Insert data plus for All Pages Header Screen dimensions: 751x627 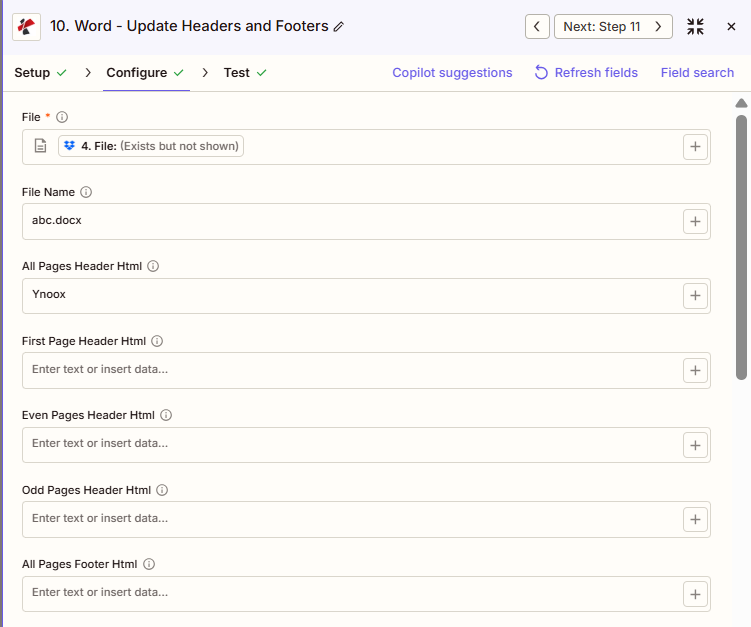tap(695, 296)
